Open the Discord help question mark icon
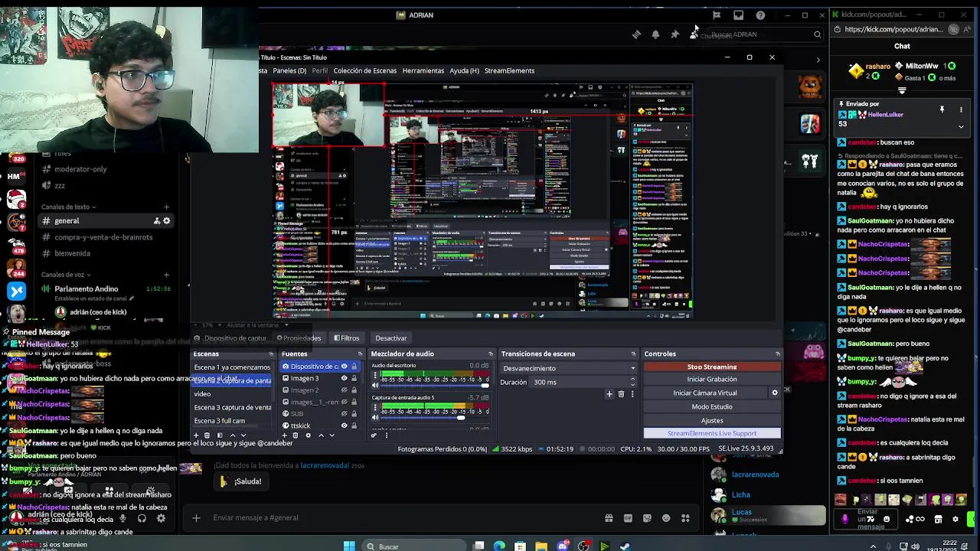980x551 pixels. [x=760, y=15]
